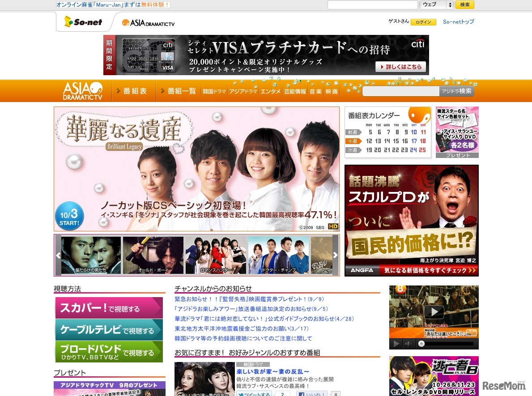Mute the video player volume

point(408,344)
